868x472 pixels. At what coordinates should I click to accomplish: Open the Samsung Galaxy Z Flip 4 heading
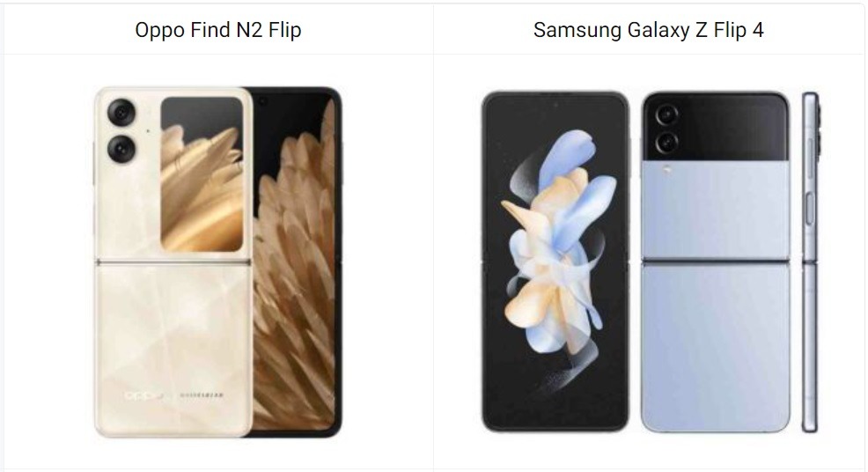648,30
